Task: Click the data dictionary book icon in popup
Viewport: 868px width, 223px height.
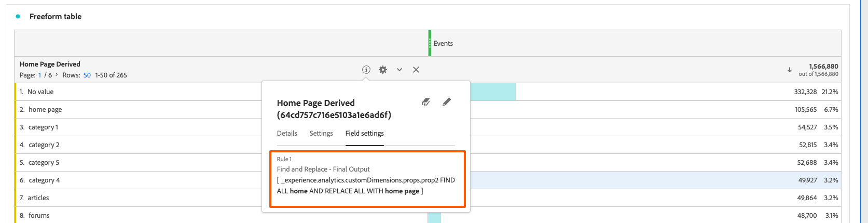Action: click(426, 102)
